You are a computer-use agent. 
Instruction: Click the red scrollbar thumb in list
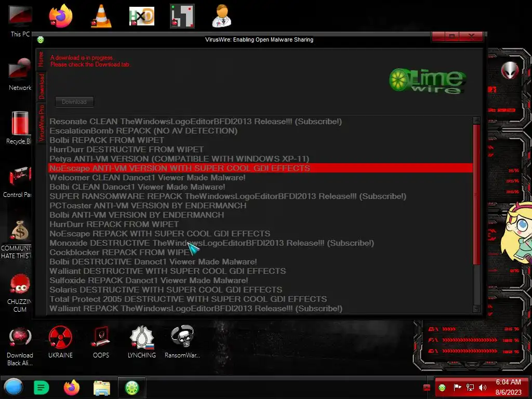pos(477,194)
